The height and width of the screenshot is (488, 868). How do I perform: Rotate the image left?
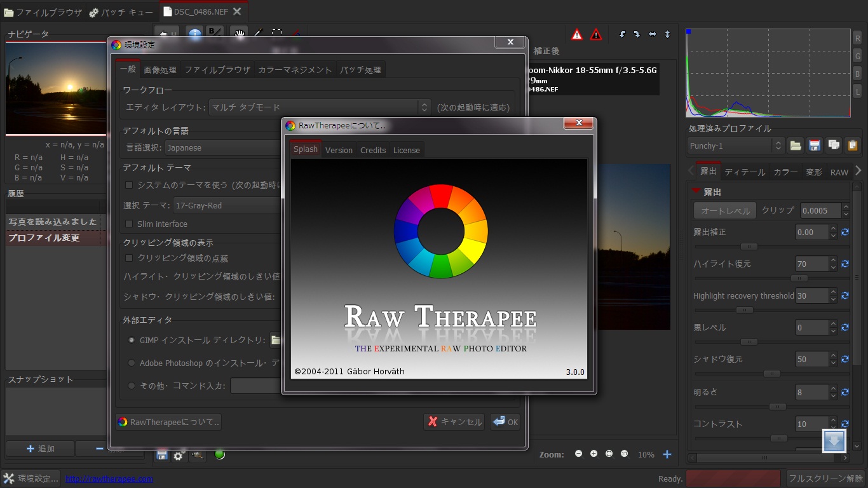[x=622, y=34]
